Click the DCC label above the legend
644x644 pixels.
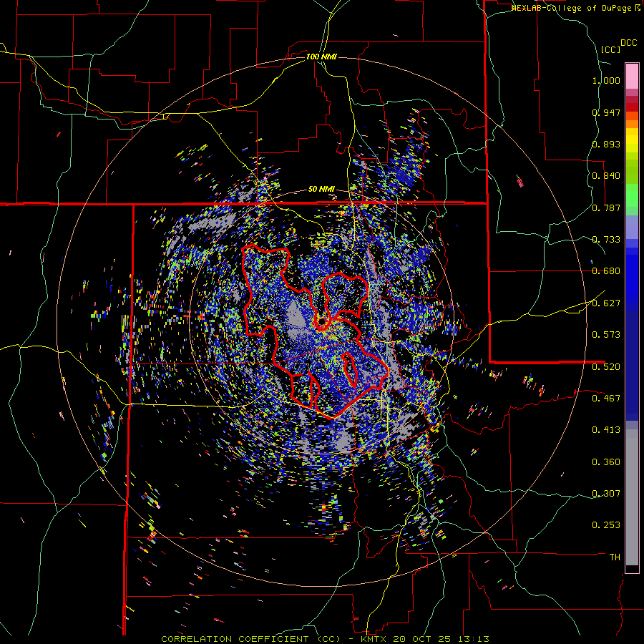coord(629,43)
